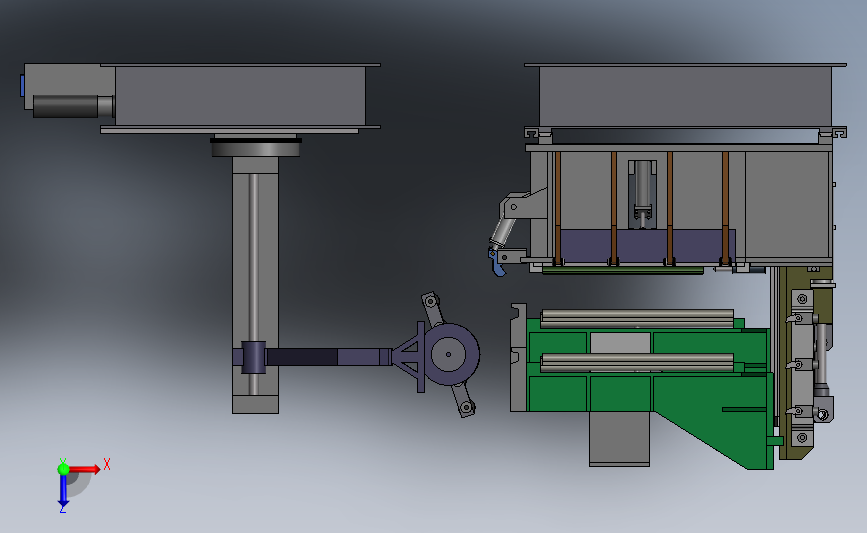Click the green Y axis origin ball
The width and height of the screenshot is (867, 533).
pyautogui.click(x=63, y=469)
